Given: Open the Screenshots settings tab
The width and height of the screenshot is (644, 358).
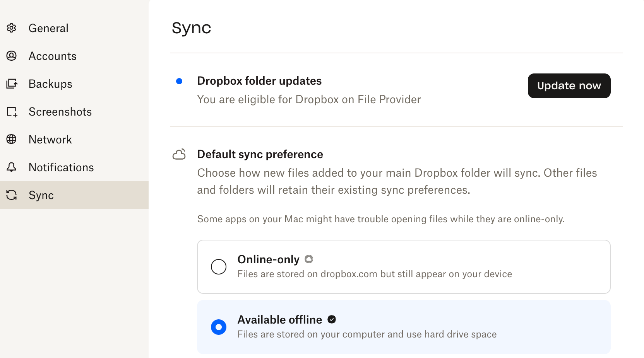Looking at the screenshot, I should [74, 111].
